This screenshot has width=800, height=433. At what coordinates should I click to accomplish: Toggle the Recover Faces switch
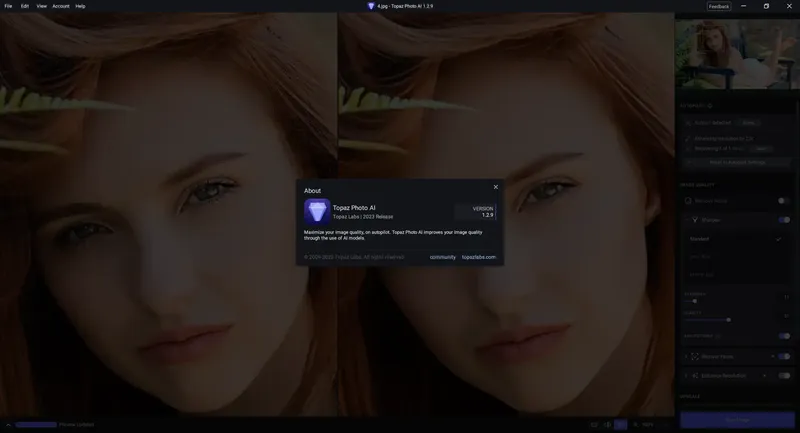pos(784,356)
